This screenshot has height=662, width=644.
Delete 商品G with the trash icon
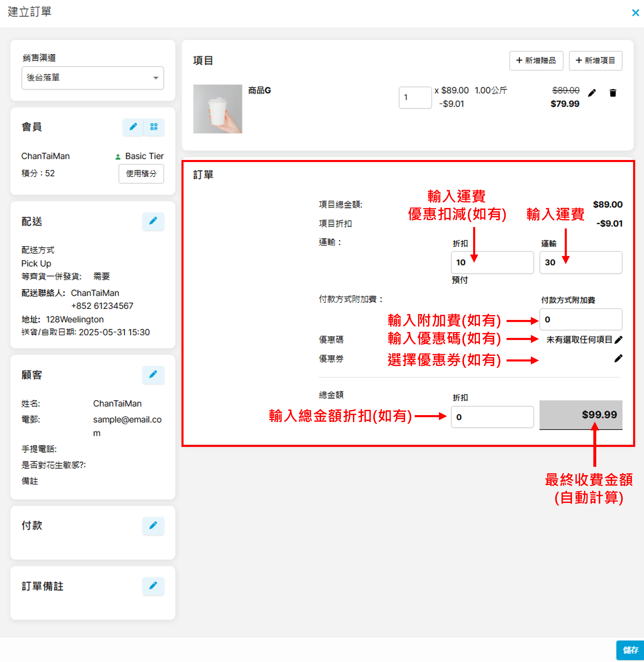point(613,93)
